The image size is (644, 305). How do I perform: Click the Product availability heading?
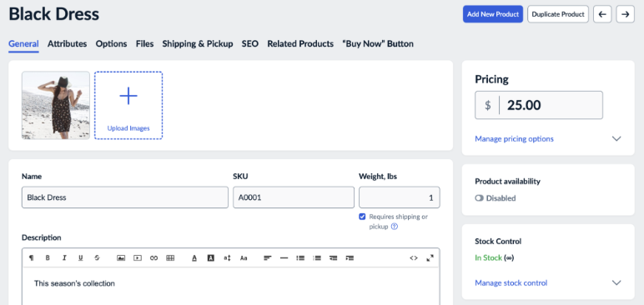pos(508,181)
